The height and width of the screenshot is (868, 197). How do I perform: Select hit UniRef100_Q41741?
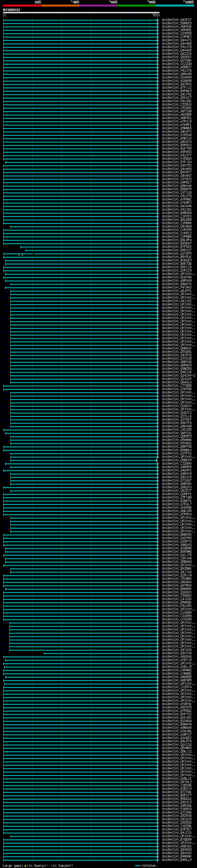pos(176,94)
